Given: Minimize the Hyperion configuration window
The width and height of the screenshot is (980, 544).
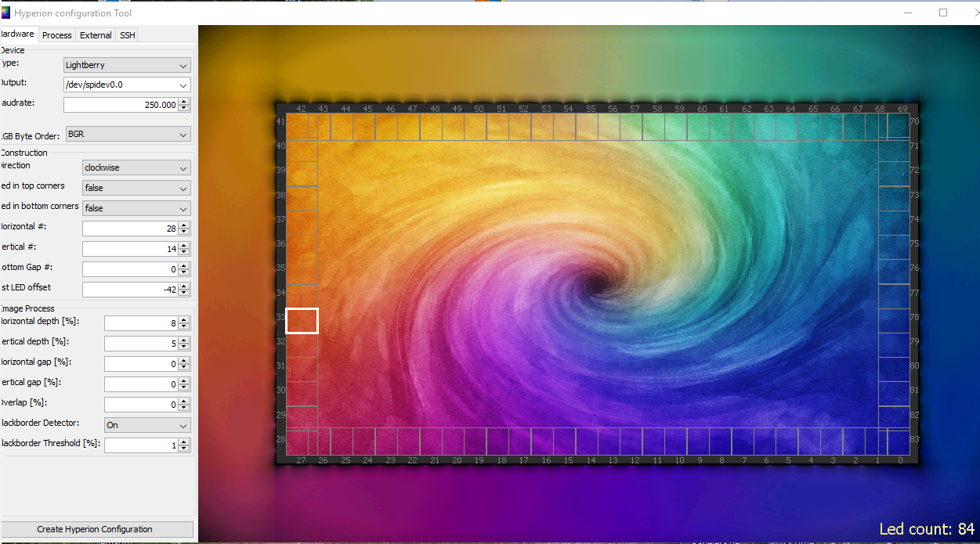Looking at the screenshot, I should [x=908, y=13].
